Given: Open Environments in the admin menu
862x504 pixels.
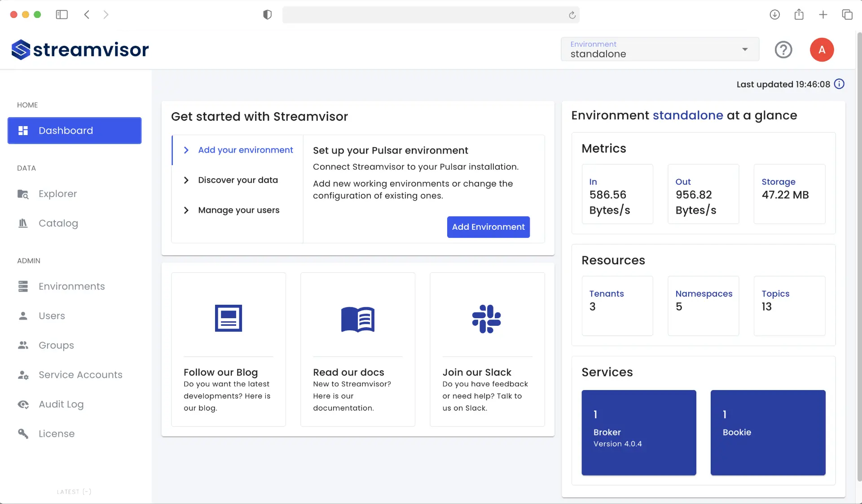Looking at the screenshot, I should 75,286.
